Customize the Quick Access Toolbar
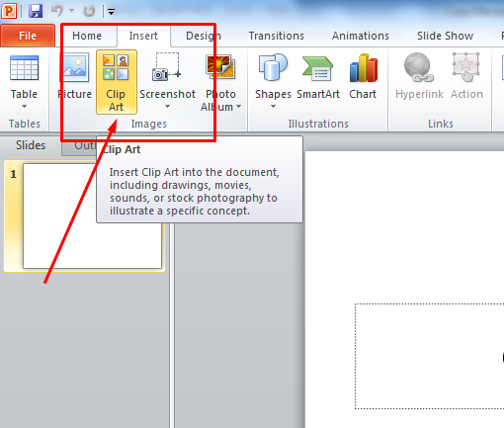504x428 pixels. click(111, 12)
